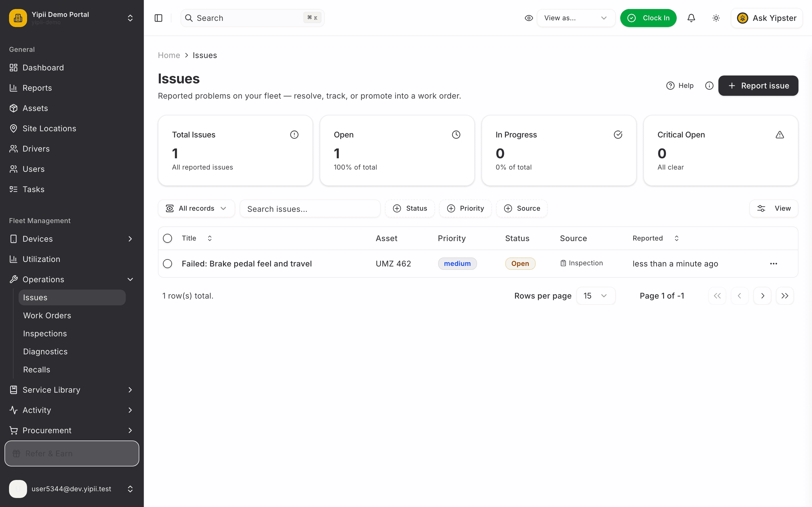
Task: Open the View as dropdown
Action: [576, 18]
